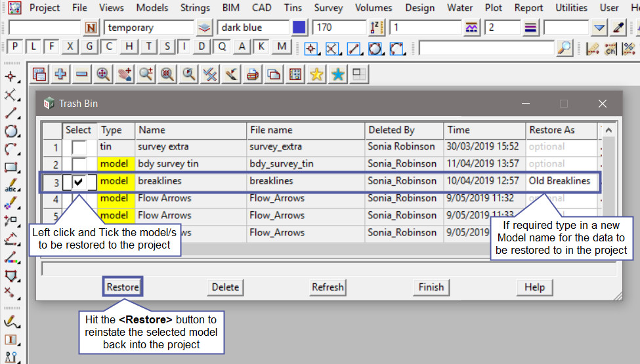
Task: Open the Survey menu
Action: tap(328, 8)
